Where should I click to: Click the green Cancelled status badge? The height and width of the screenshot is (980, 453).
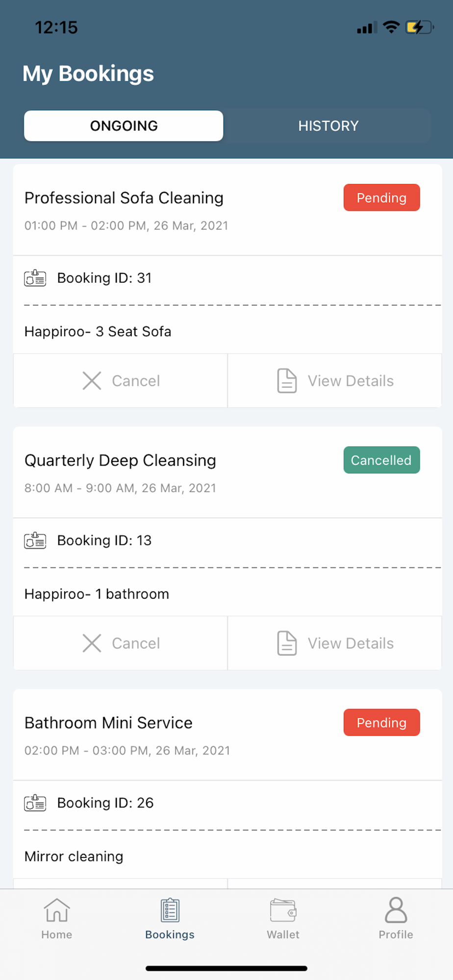(x=381, y=460)
